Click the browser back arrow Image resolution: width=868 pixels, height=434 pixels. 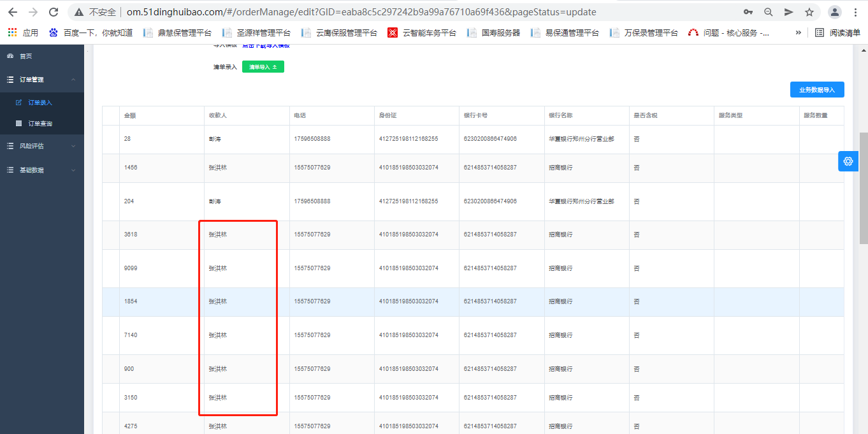coord(13,12)
